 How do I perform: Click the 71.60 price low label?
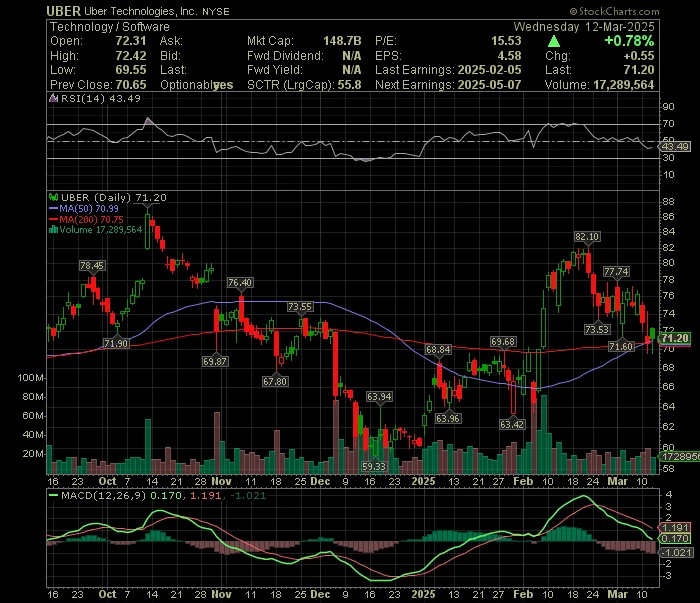(x=621, y=346)
